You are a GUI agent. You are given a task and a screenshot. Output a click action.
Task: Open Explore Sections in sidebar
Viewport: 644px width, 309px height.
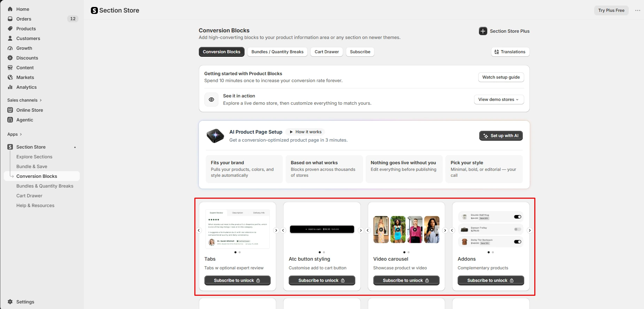pos(34,157)
